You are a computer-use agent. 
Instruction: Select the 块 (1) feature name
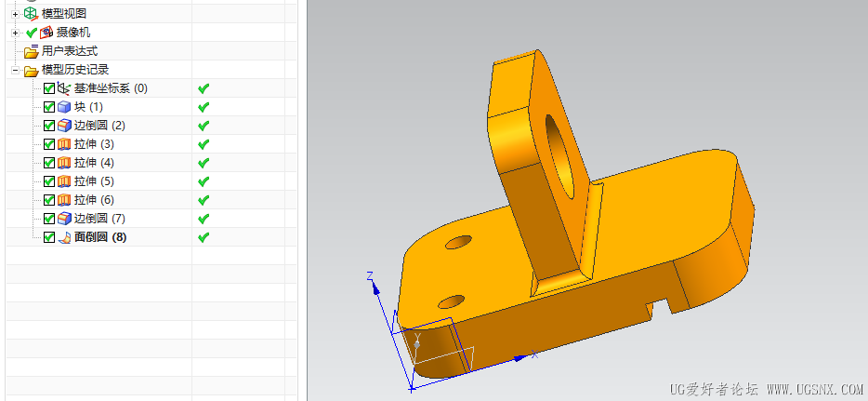tap(88, 107)
